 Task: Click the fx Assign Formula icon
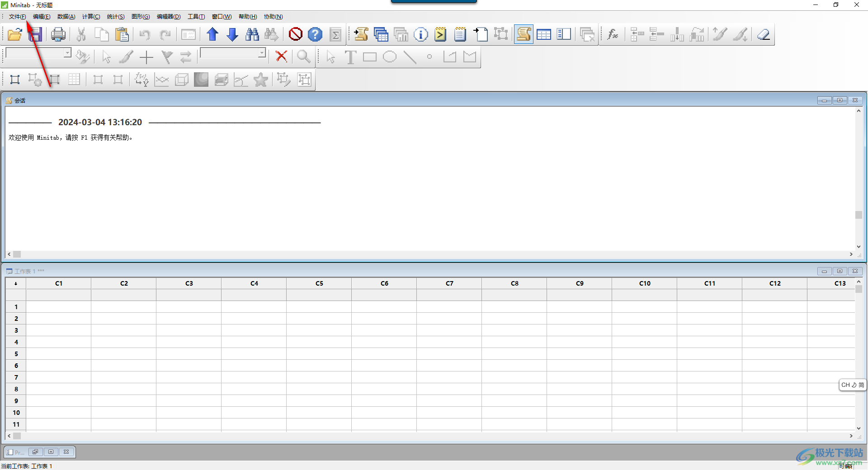(x=613, y=34)
